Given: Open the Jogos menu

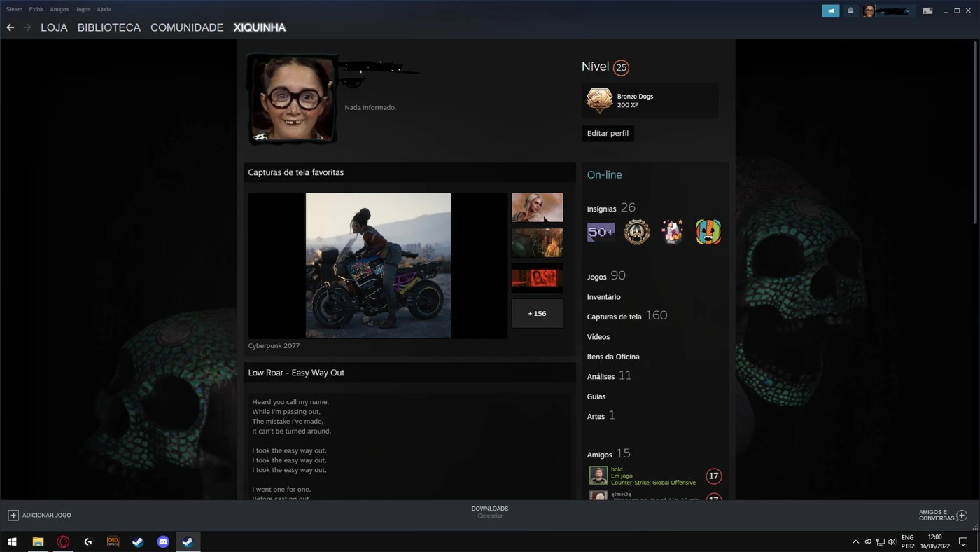Looking at the screenshot, I should click(x=83, y=9).
